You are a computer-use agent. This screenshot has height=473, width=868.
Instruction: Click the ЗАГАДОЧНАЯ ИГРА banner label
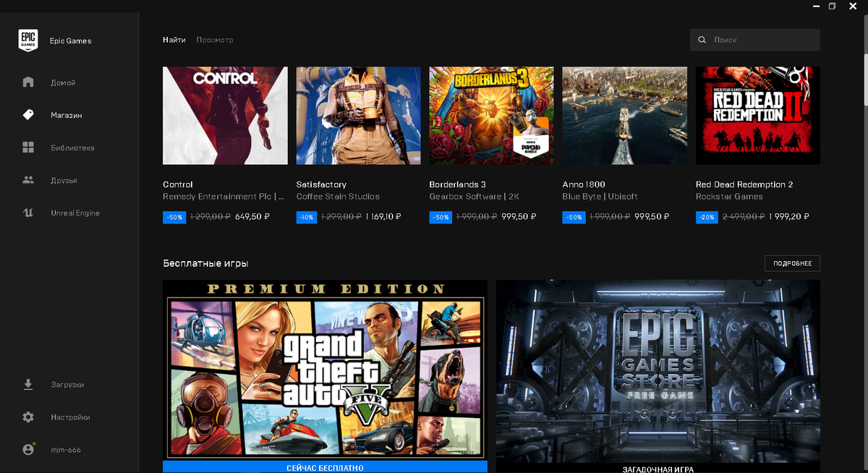[x=658, y=469]
